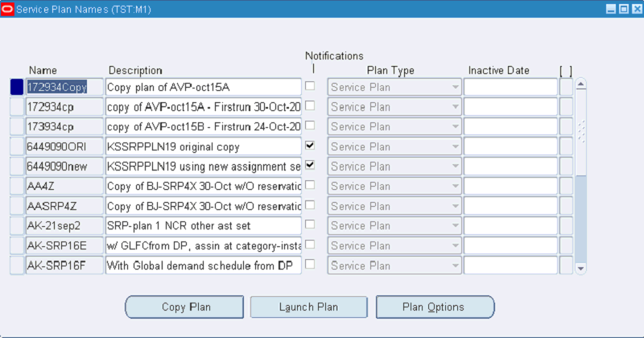Check Notifications box for AK-SRP16F

click(x=310, y=264)
